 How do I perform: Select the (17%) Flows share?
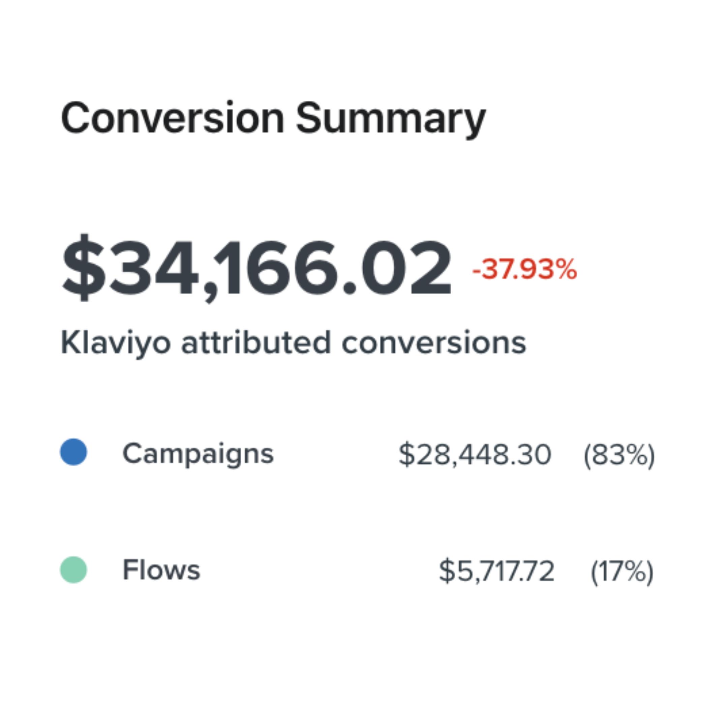(x=622, y=572)
